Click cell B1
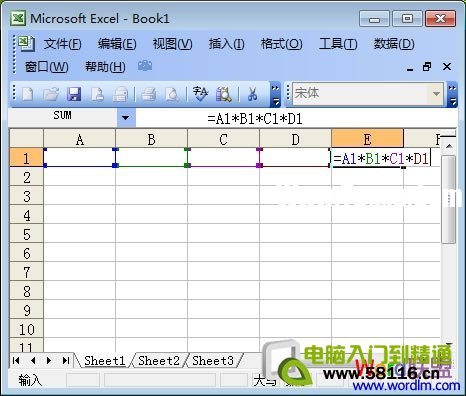 tap(152, 157)
